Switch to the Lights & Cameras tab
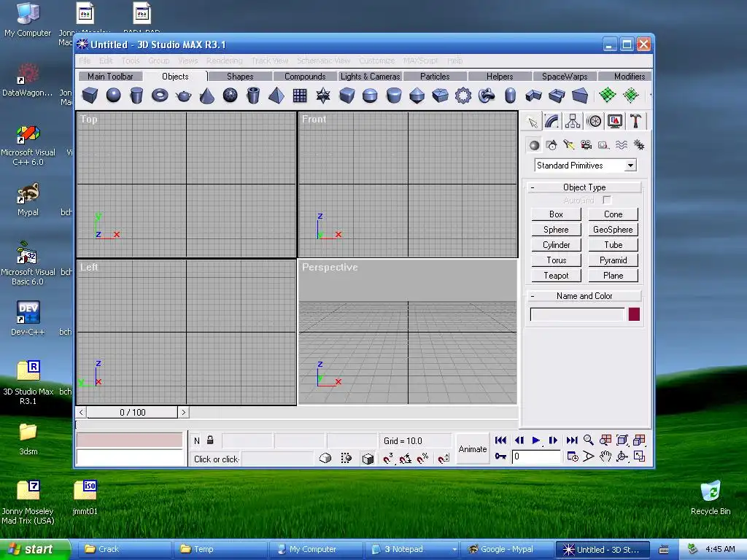This screenshot has height=560, width=747. tap(370, 76)
